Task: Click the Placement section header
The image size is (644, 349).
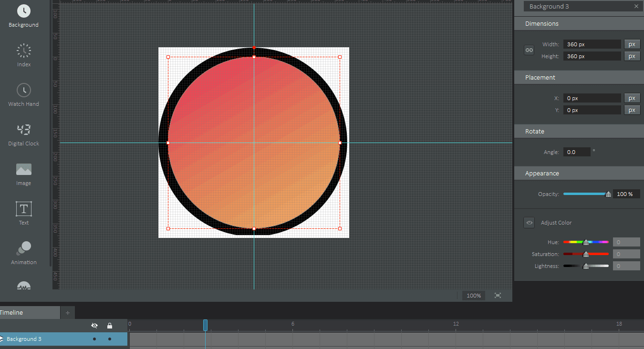Action: point(579,77)
